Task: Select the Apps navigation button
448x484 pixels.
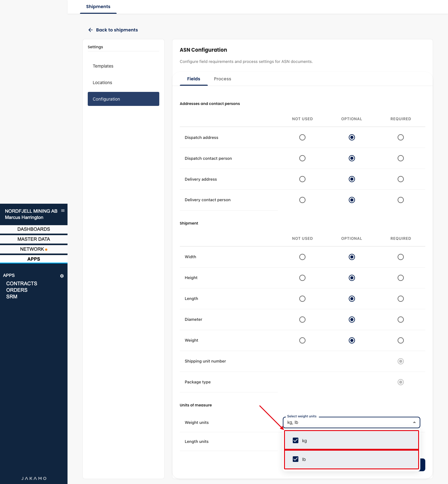Action: 34,259
